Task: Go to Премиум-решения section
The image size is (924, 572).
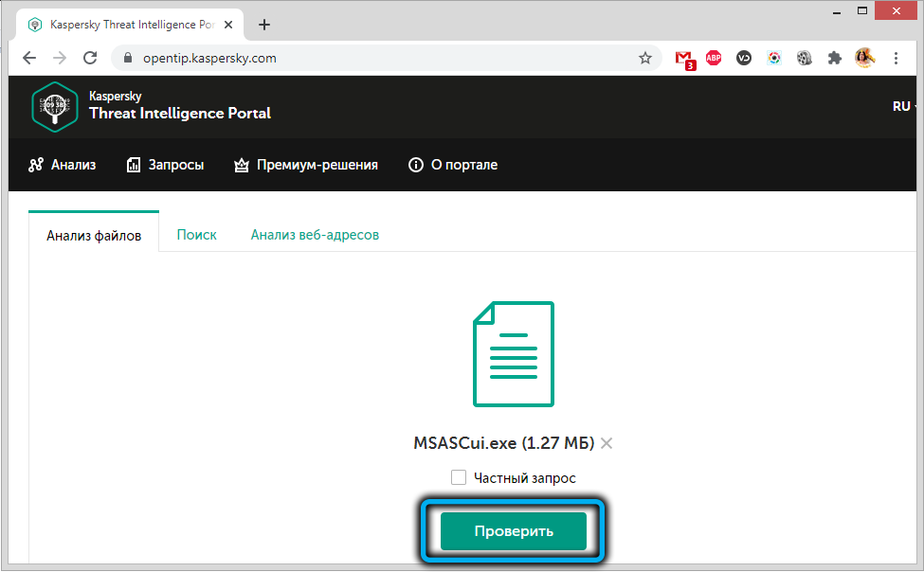Action: pos(305,165)
